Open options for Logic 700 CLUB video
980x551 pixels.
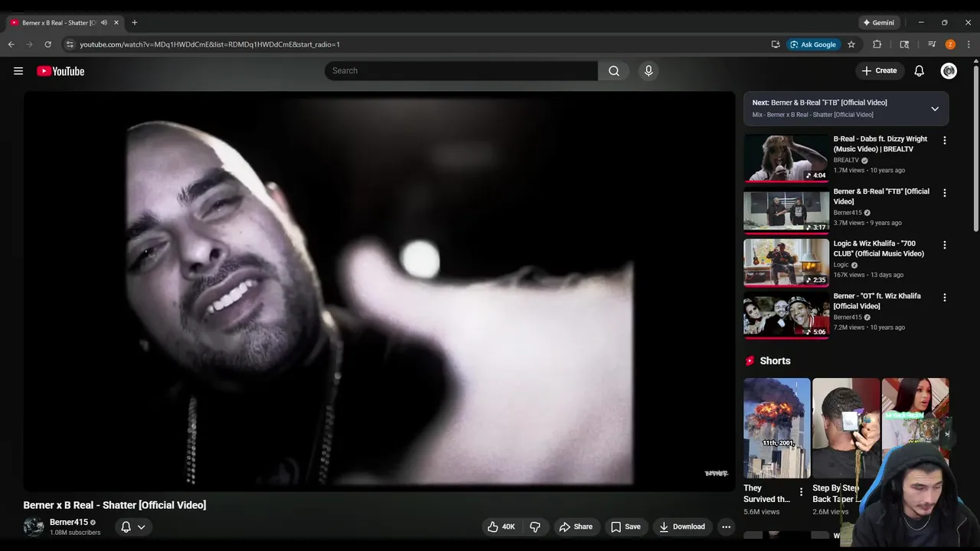tap(944, 245)
